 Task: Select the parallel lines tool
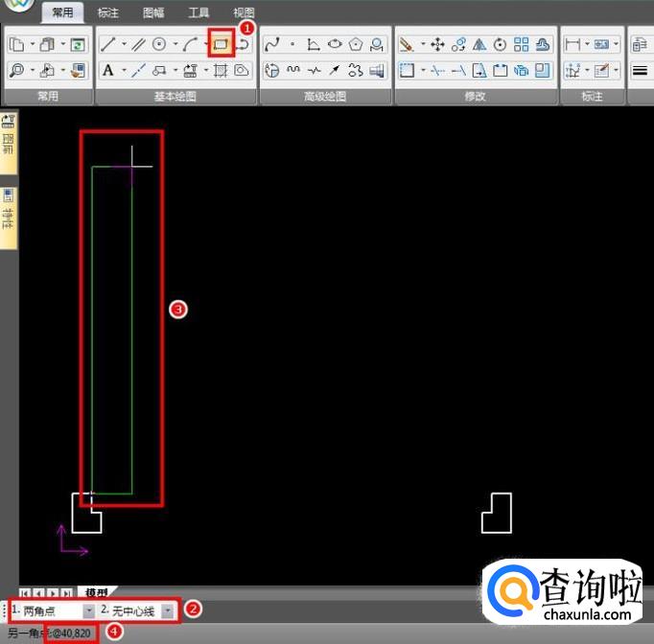[138, 44]
